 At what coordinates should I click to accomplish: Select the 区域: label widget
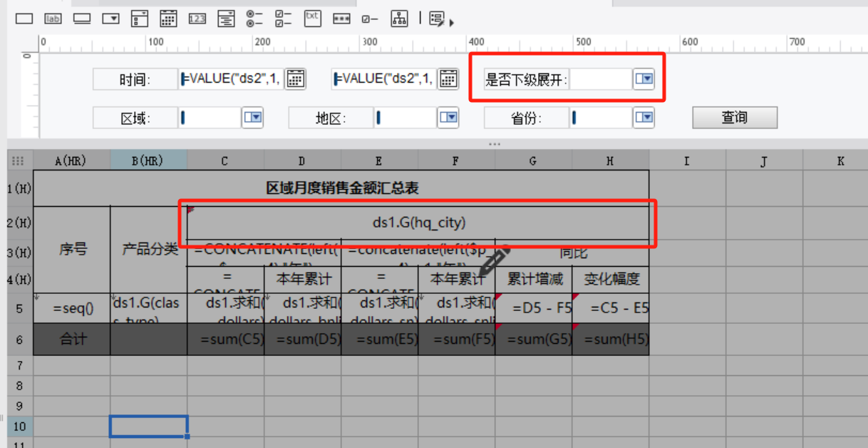(135, 118)
